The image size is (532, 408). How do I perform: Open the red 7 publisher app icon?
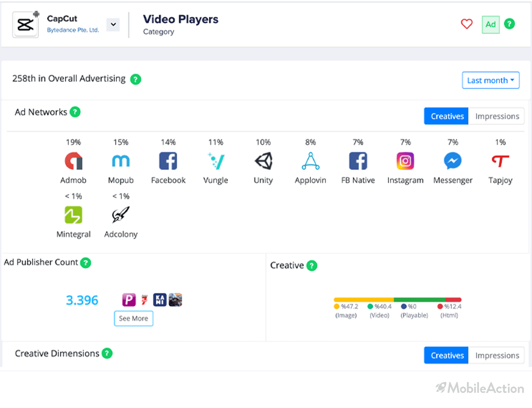(145, 300)
